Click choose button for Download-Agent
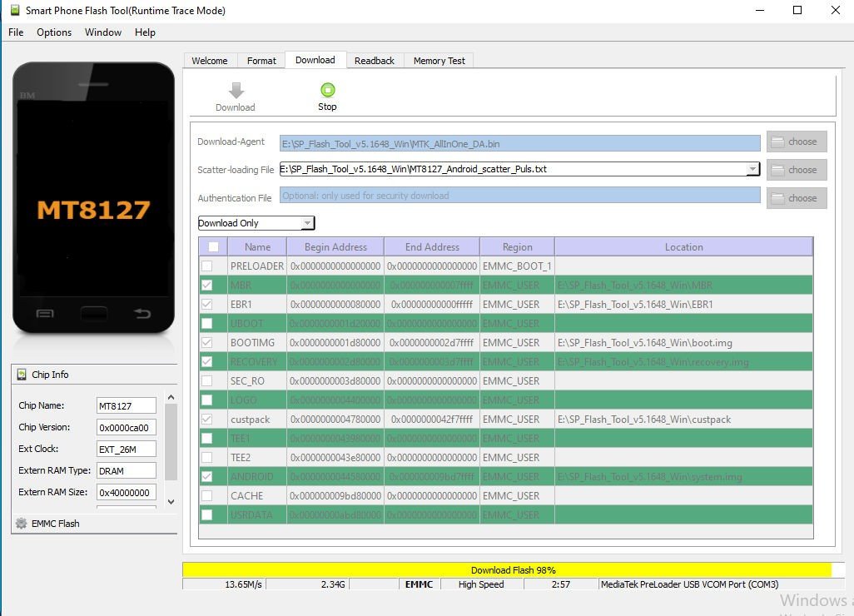This screenshot has height=616, width=854. 797,142
